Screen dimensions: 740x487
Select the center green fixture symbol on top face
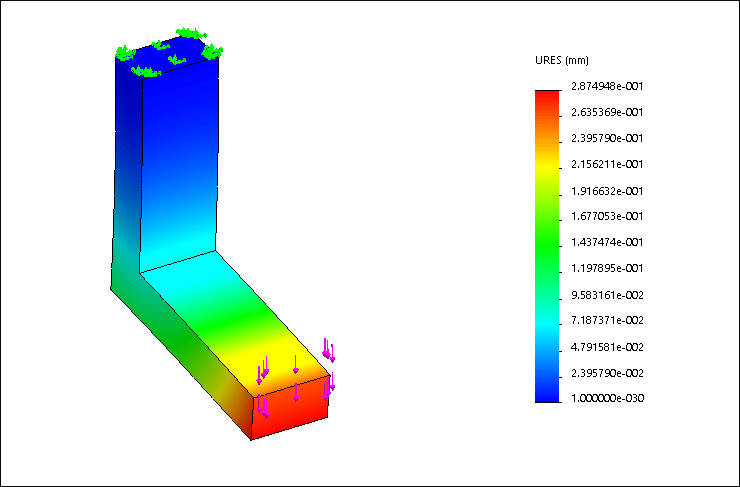coord(177,59)
